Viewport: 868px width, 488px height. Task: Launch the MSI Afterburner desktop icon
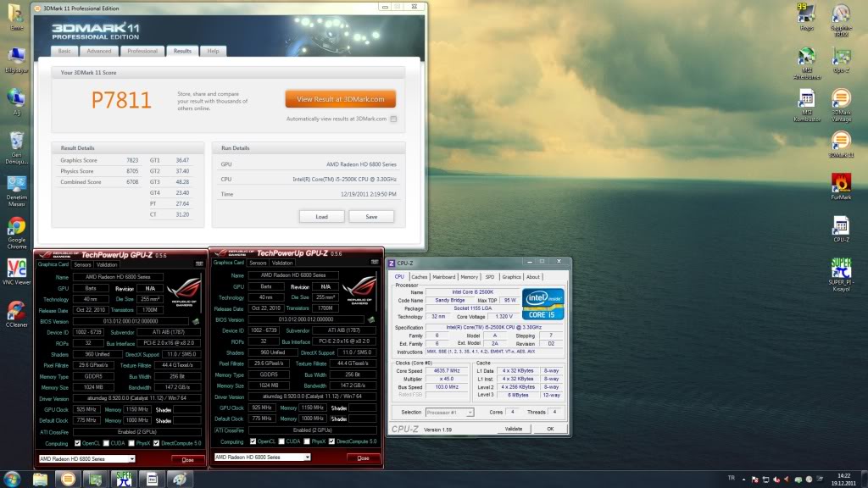pyautogui.click(x=806, y=59)
